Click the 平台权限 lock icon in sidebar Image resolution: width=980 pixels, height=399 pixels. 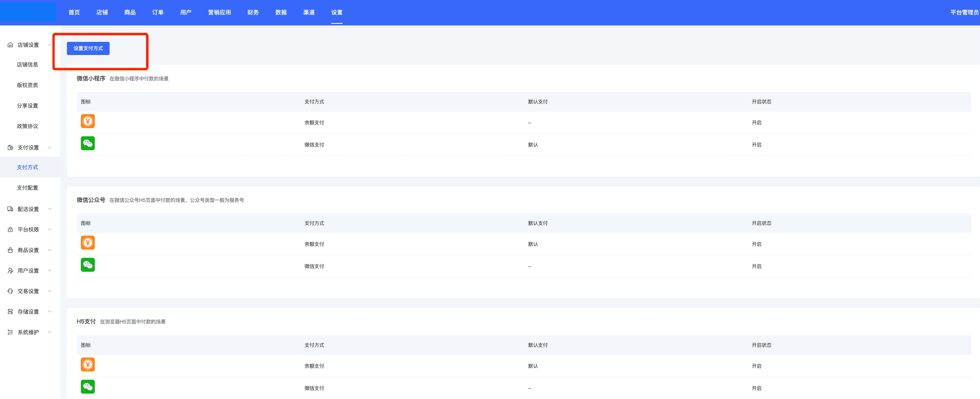[x=10, y=229]
